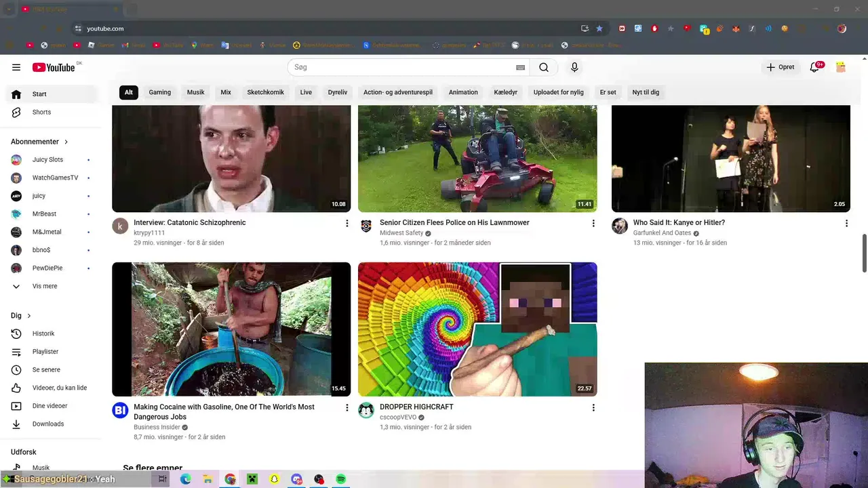868x488 pixels.
Task: Open the YouTube account avatar menu
Action: 841,67
